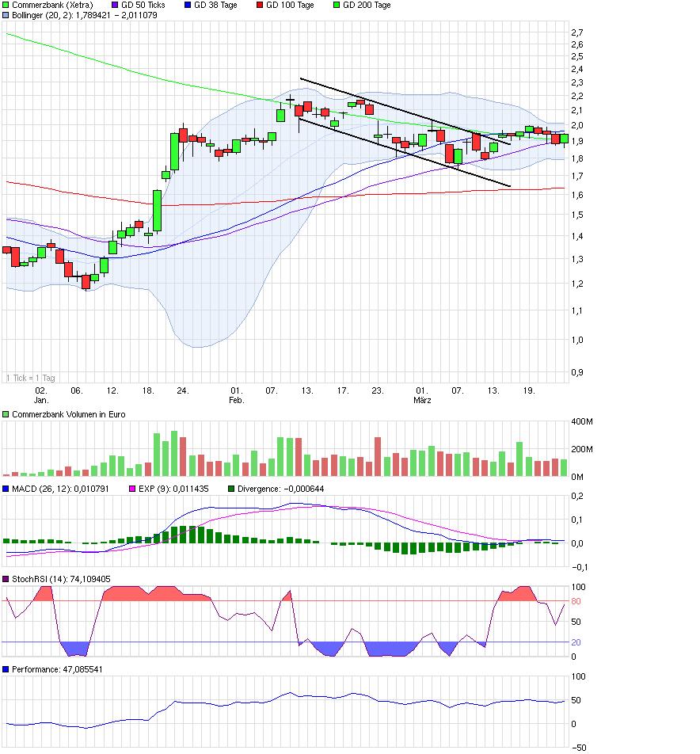Click the MACD 0,2 axis label

pos(577,497)
